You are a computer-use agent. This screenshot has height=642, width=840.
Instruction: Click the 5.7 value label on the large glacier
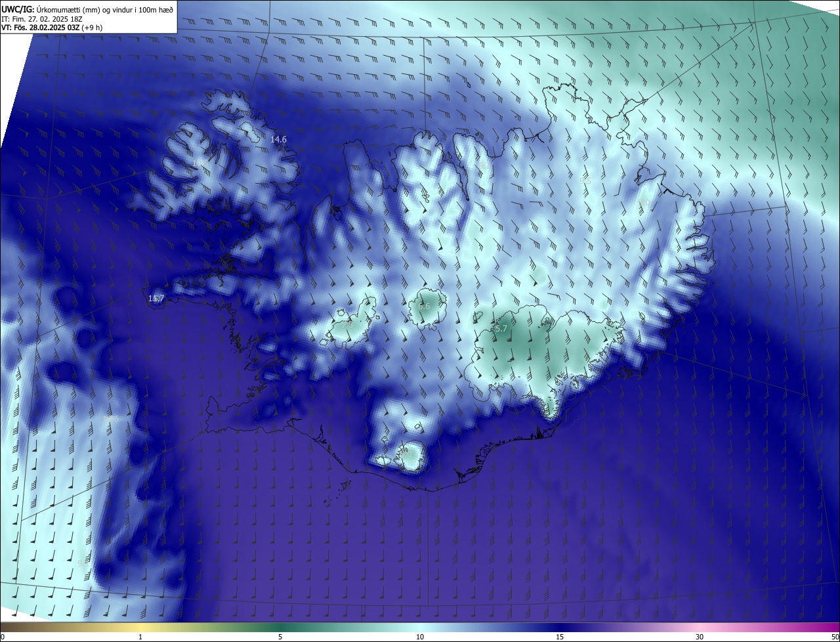(x=501, y=328)
